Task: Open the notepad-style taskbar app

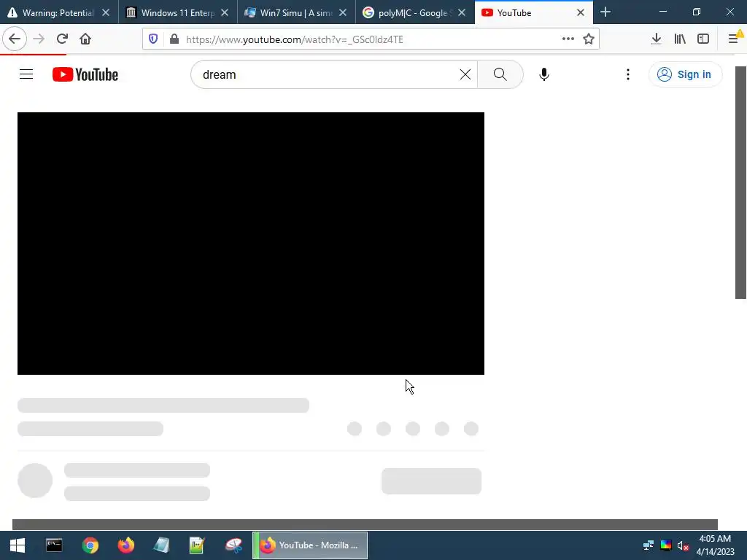Action: 161,545
